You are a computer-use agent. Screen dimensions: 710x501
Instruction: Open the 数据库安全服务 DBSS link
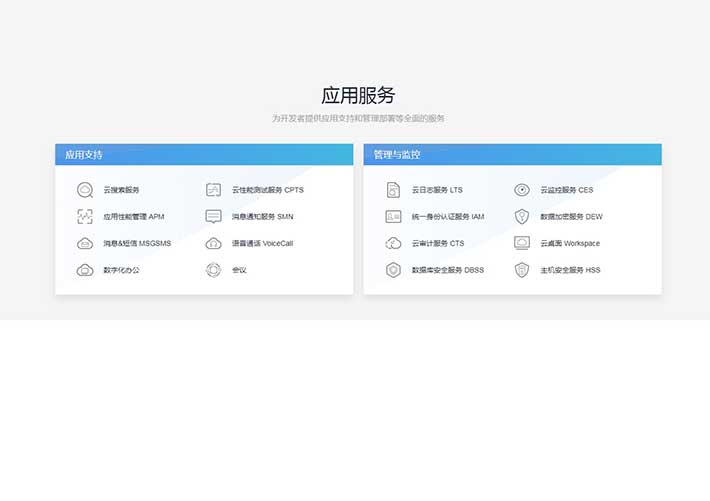(x=447, y=270)
